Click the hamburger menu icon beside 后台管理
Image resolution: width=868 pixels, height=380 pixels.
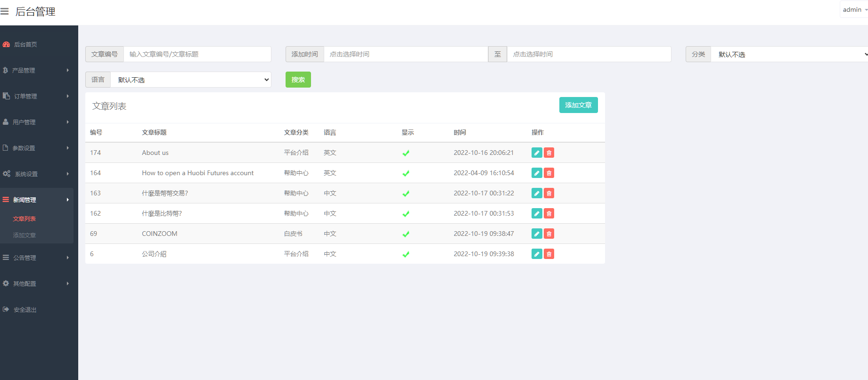tap(5, 11)
